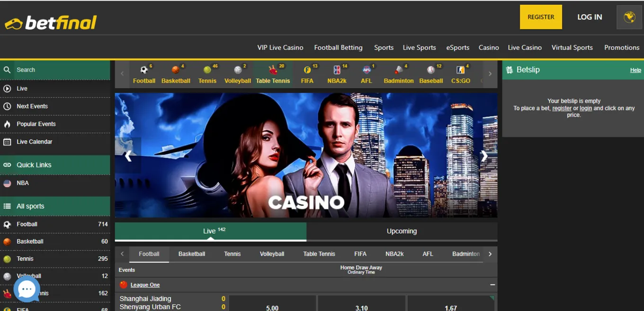The image size is (644, 311).
Task: Select NBA2k tab in live list
Action: [x=394, y=254]
